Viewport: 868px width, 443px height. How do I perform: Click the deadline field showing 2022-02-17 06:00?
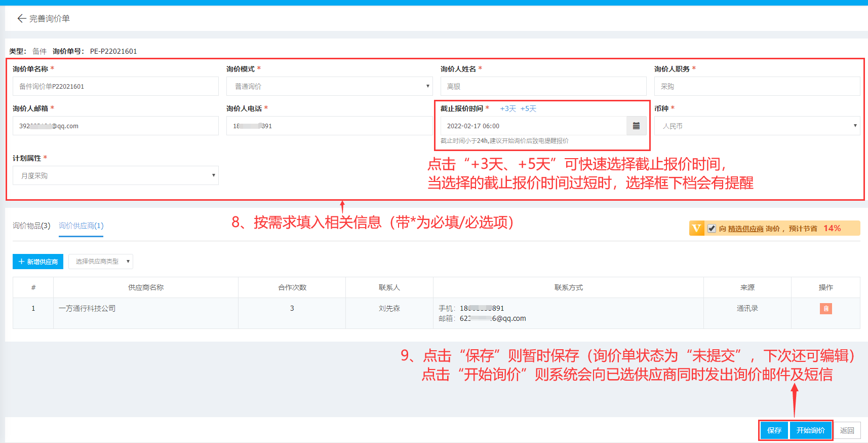(533, 126)
